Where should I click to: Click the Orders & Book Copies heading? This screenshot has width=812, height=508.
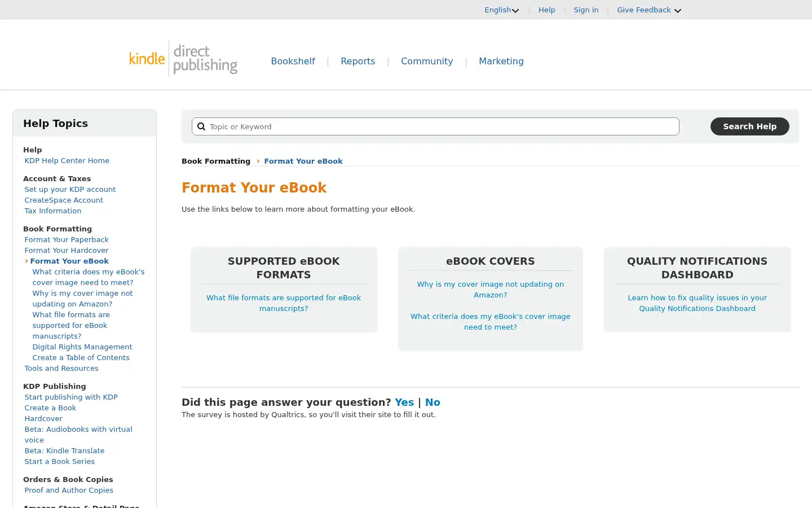(x=68, y=479)
